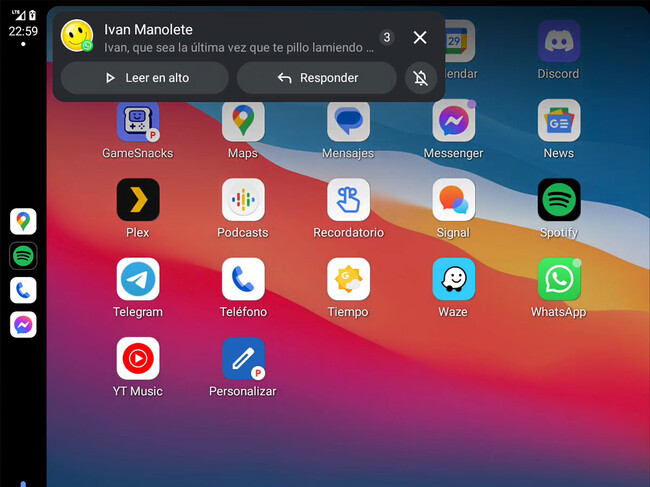This screenshot has height=487, width=650.
Task: Dismiss the Ivan Manolete notification
Action: 420,38
